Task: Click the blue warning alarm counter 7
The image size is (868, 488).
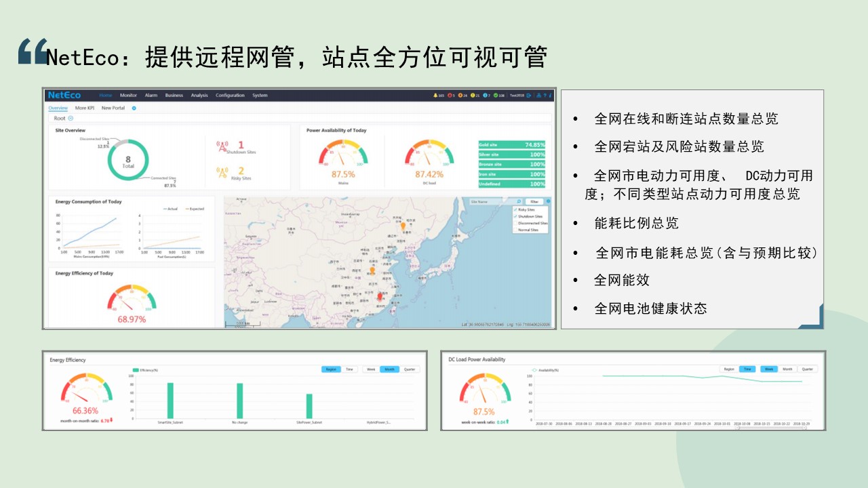Action: (486, 96)
